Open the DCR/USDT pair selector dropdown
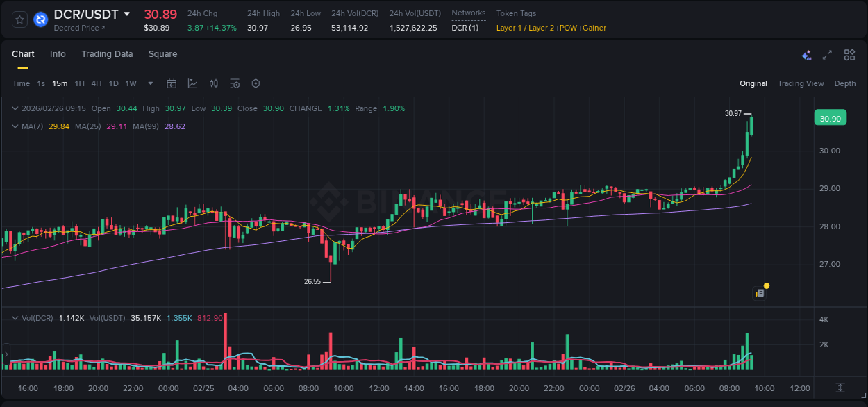Viewport: 868px width, 407px height. pyautogui.click(x=127, y=13)
